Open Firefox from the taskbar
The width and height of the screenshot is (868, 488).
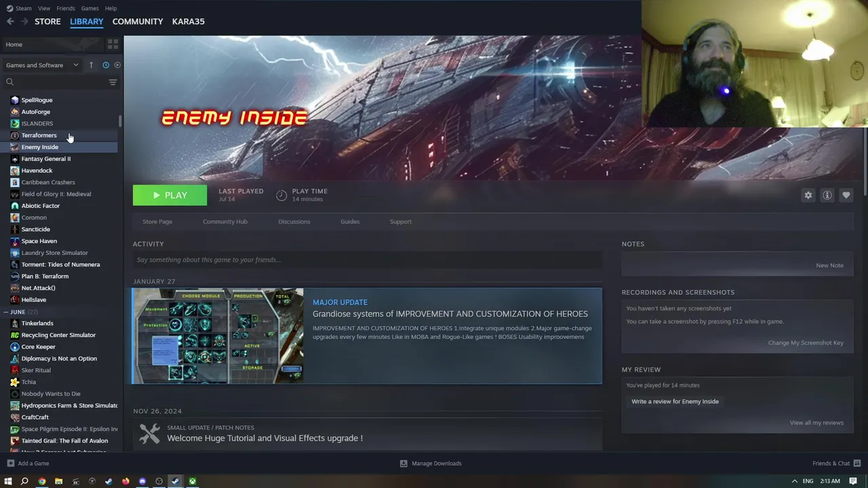(125, 481)
